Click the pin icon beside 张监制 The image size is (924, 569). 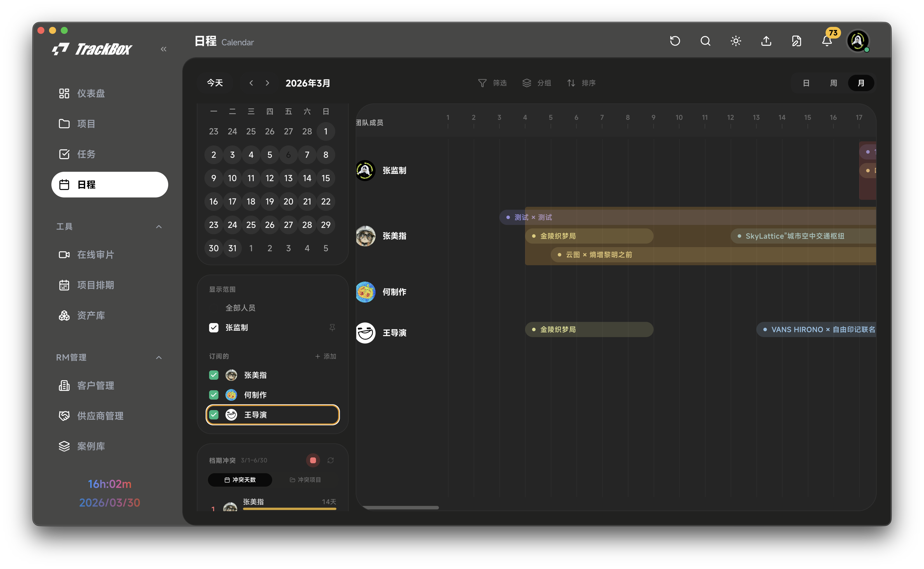tap(332, 328)
